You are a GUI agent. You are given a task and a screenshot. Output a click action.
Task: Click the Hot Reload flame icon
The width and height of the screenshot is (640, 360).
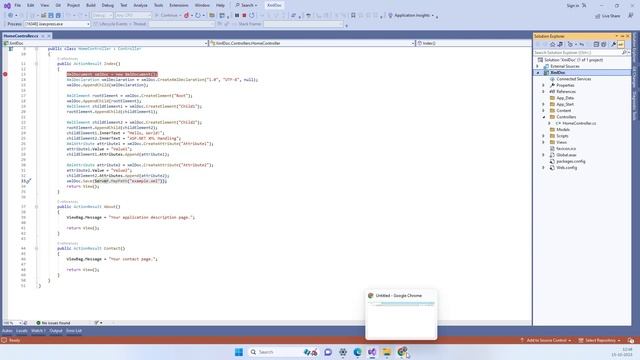pyautogui.click(x=187, y=15)
